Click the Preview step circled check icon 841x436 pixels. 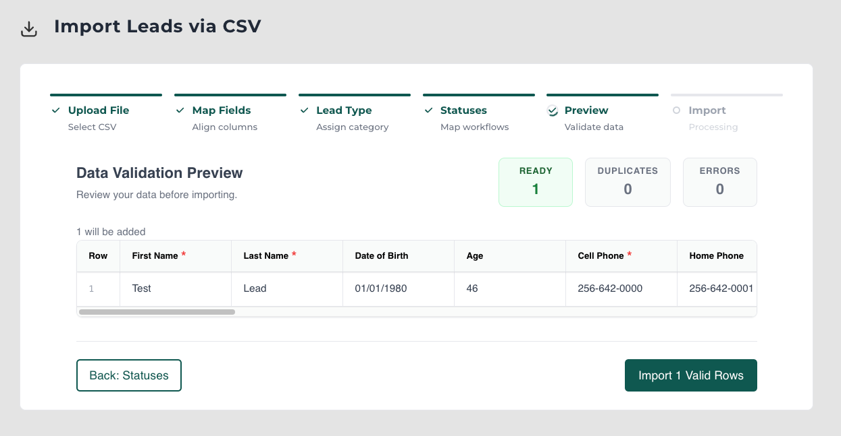tap(552, 111)
